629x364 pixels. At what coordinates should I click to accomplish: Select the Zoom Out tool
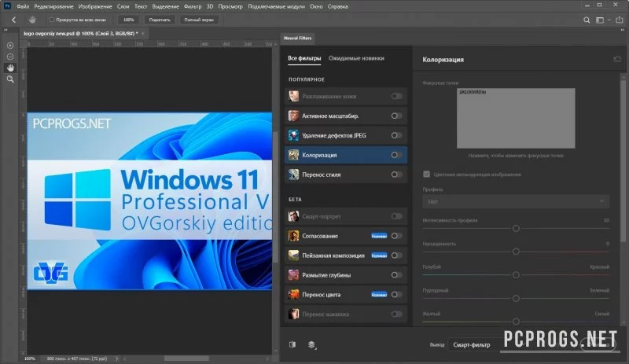click(x=10, y=57)
